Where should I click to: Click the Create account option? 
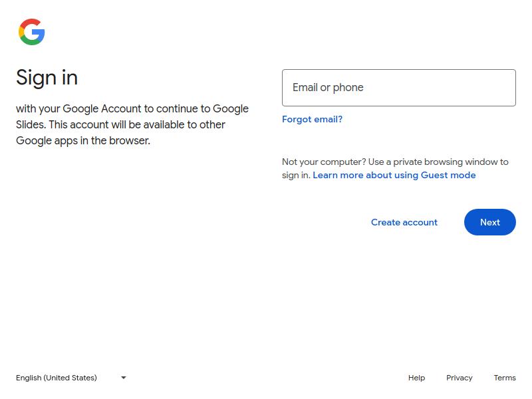click(404, 222)
